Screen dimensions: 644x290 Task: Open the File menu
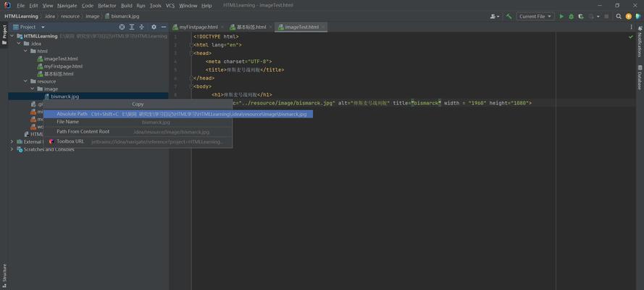20,6
